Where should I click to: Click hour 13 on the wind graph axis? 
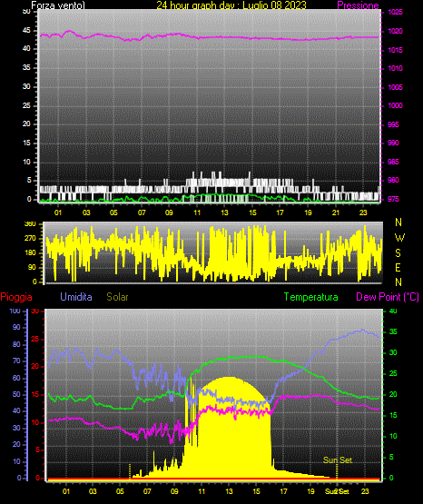[224, 212]
